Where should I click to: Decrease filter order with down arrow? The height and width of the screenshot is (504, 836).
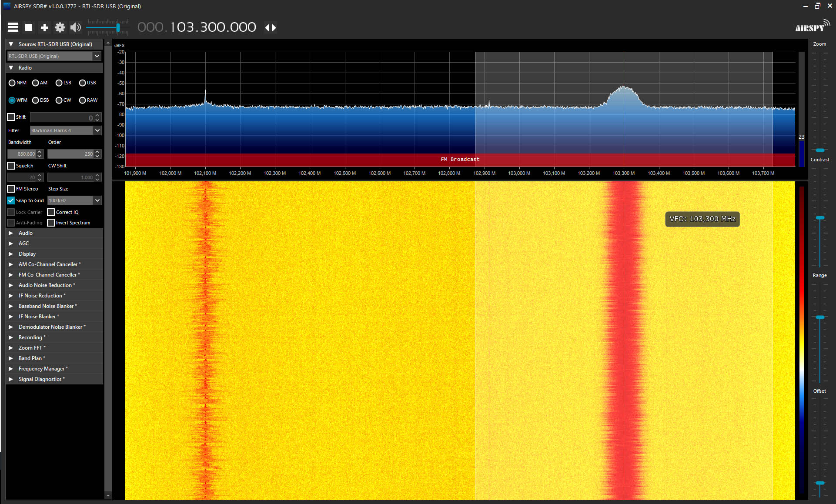97,156
